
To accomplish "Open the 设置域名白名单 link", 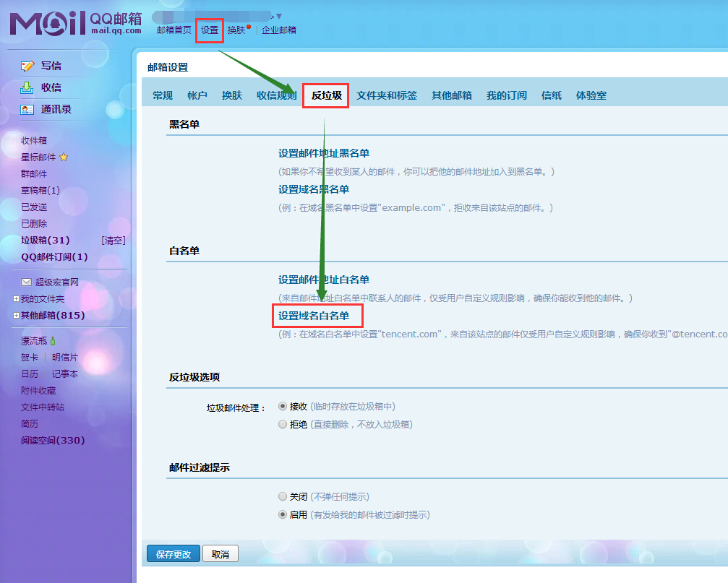I will (314, 316).
